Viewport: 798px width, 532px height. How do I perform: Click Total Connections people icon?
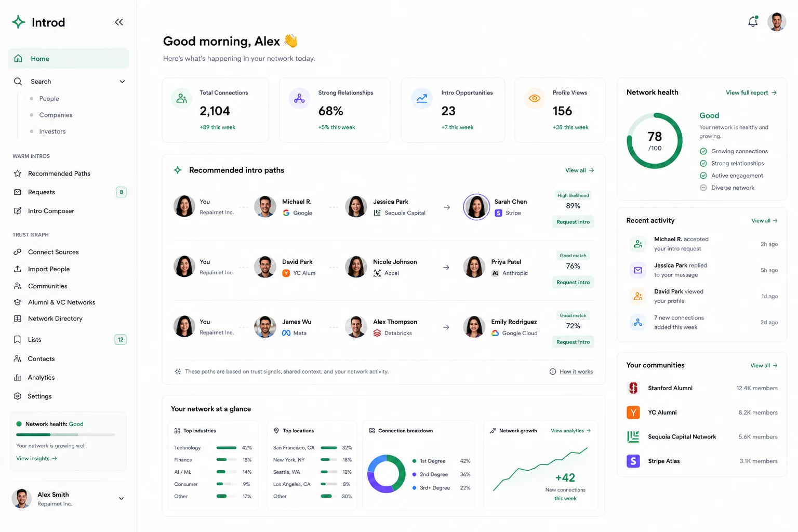coord(182,98)
